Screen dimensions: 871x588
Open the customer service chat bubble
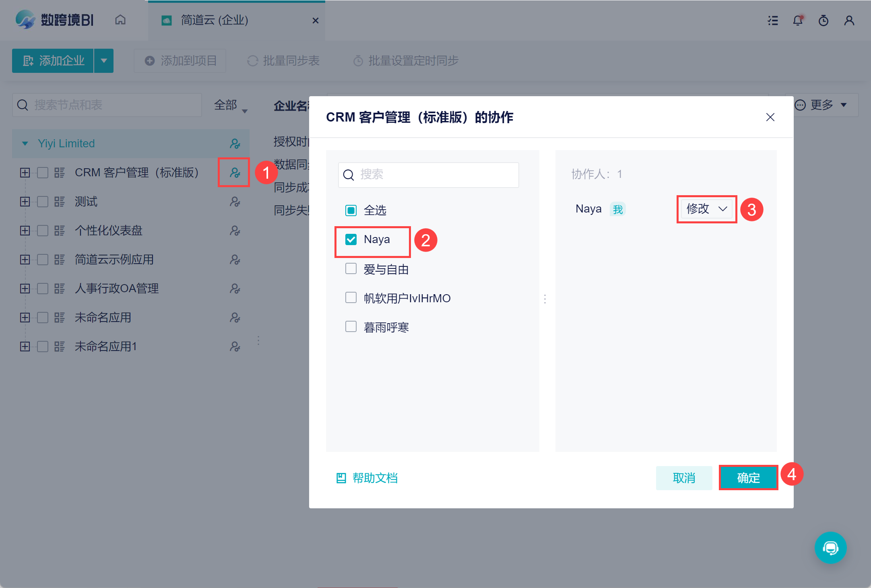(x=830, y=547)
